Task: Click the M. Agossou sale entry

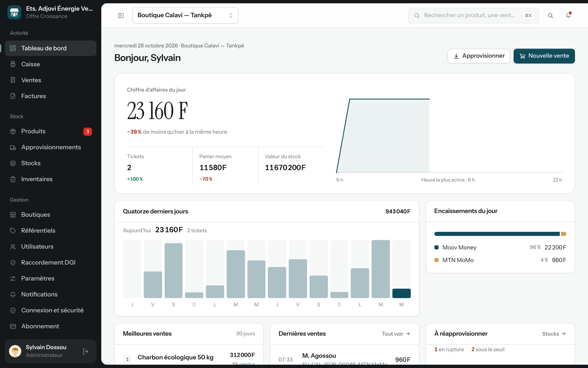Action: click(x=344, y=358)
